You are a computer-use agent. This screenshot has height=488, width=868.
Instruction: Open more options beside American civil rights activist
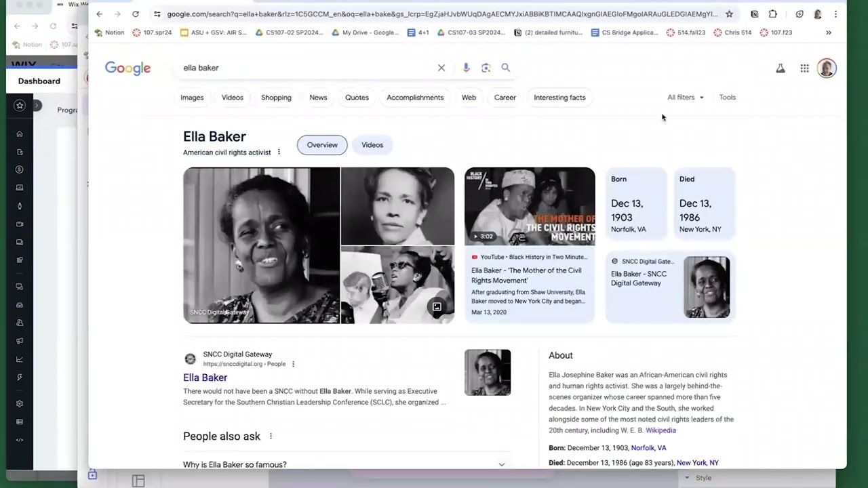[279, 152]
